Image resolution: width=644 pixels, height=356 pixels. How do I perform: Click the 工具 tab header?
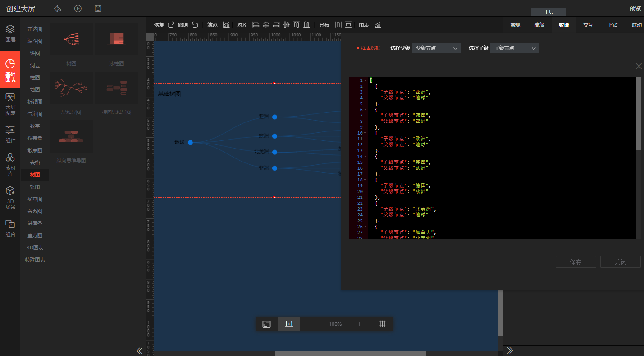[x=548, y=12]
